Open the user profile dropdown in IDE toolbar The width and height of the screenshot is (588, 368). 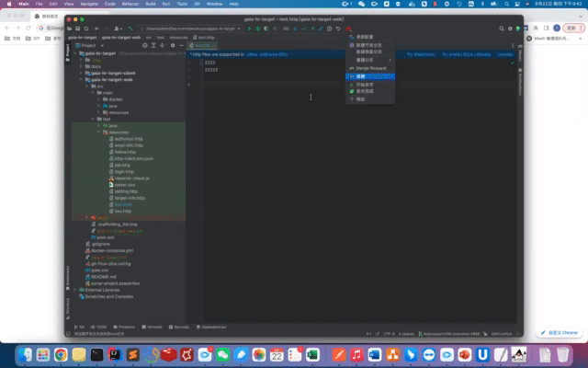pos(118,29)
